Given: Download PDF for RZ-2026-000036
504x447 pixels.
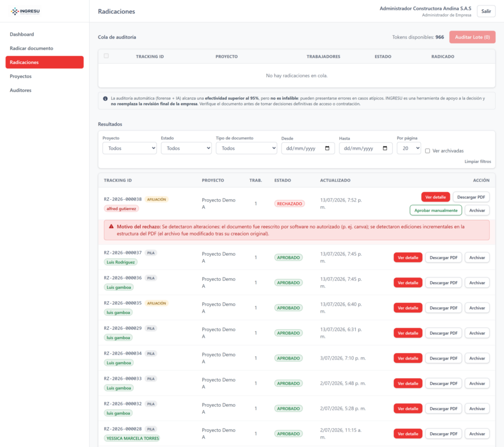Looking at the screenshot, I should [443, 283].
